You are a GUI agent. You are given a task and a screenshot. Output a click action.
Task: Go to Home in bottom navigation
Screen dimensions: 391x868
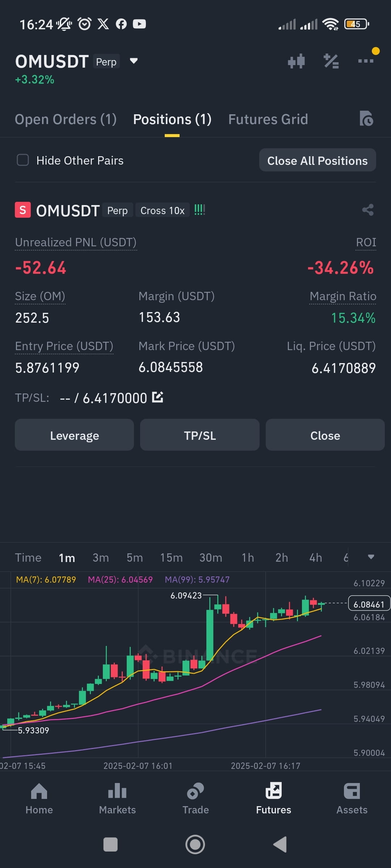(39, 799)
